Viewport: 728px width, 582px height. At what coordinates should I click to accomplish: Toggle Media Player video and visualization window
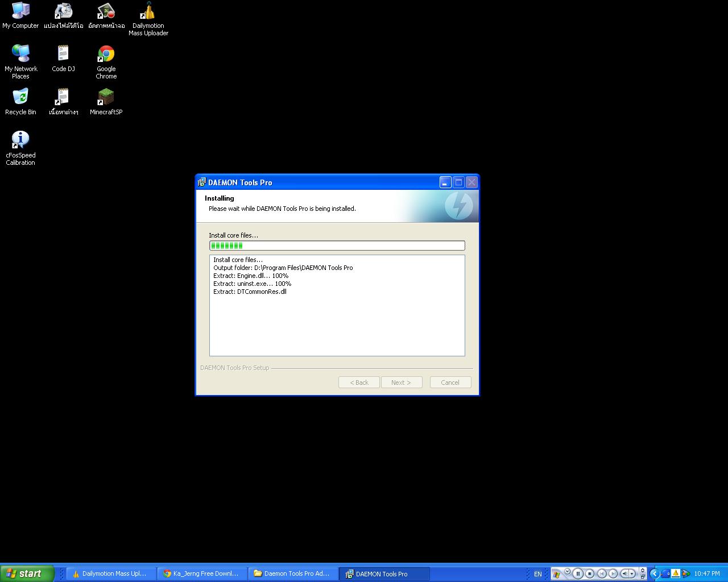(x=643, y=571)
